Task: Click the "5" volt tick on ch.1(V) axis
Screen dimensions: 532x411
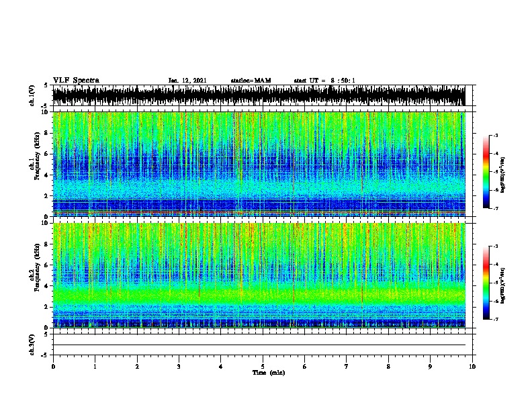Action: (46, 85)
